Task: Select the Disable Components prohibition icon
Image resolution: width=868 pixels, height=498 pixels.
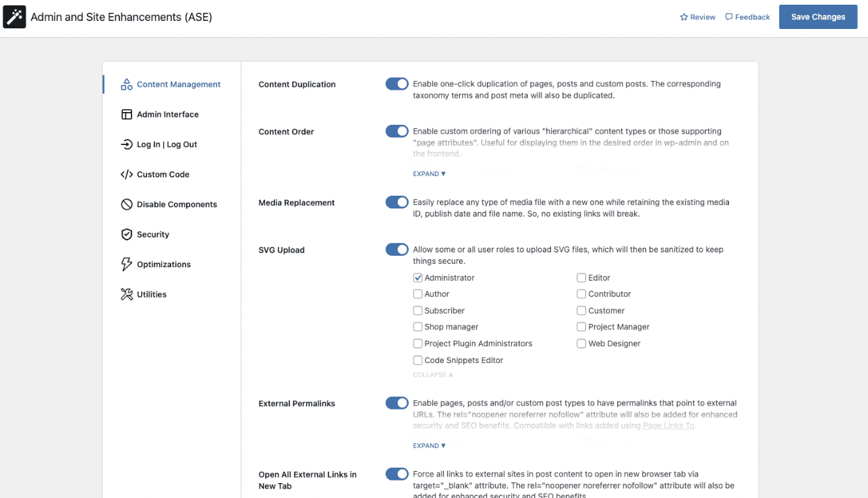Action: point(126,204)
